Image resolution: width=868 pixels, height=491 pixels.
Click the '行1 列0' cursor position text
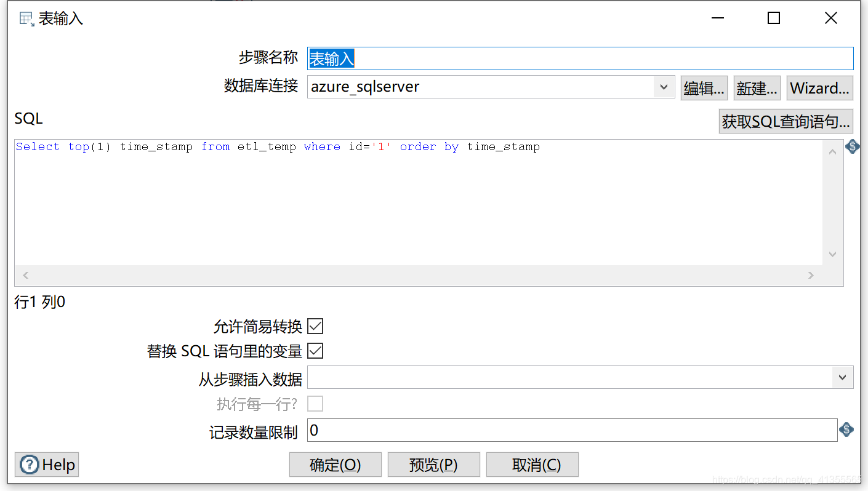pyautogui.click(x=40, y=302)
